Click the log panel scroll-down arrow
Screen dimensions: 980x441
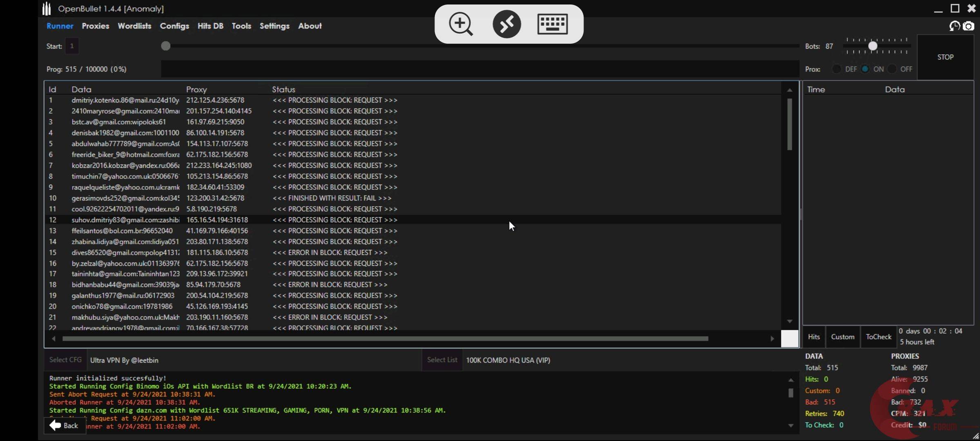tap(791, 425)
